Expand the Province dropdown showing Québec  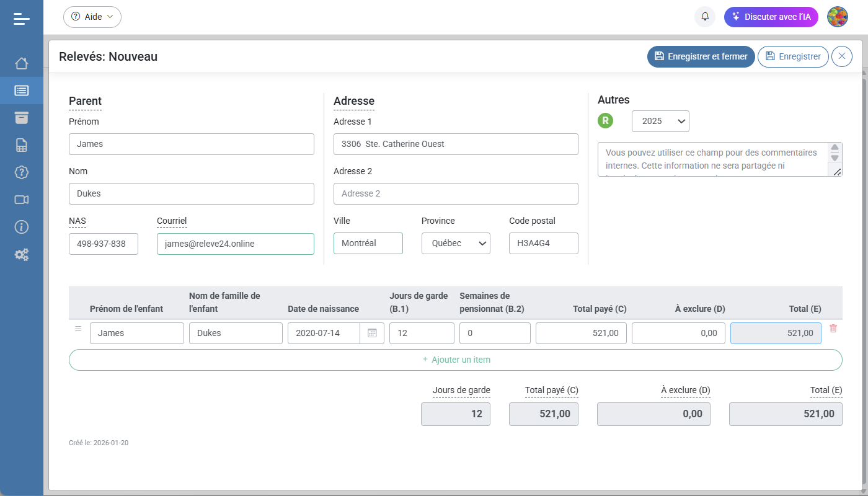[456, 244]
